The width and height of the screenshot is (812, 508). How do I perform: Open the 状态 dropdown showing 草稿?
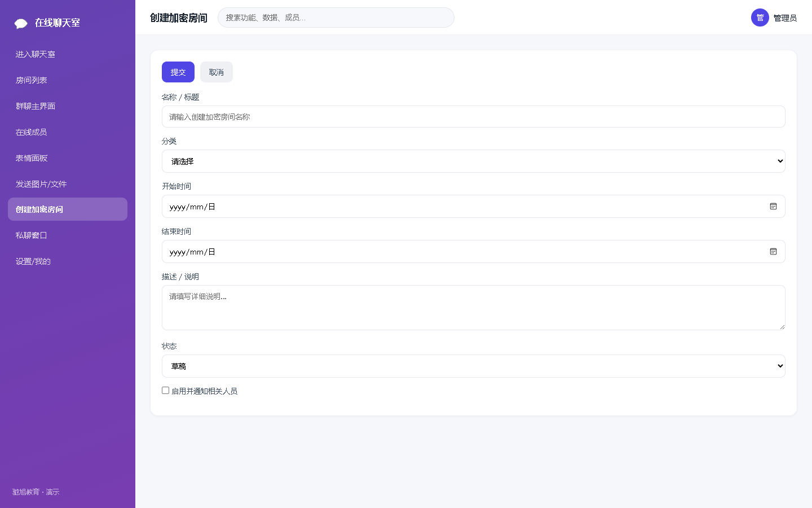click(x=473, y=366)
